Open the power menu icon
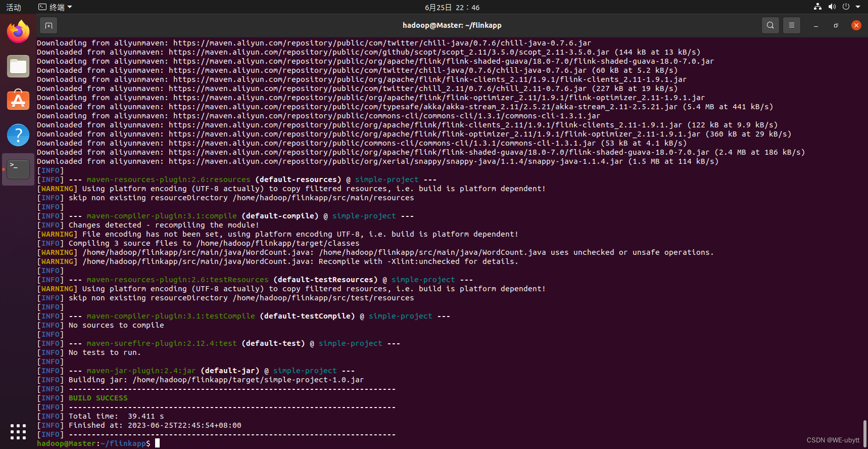Screen dimensions: 868x449 tap(846, 7)
